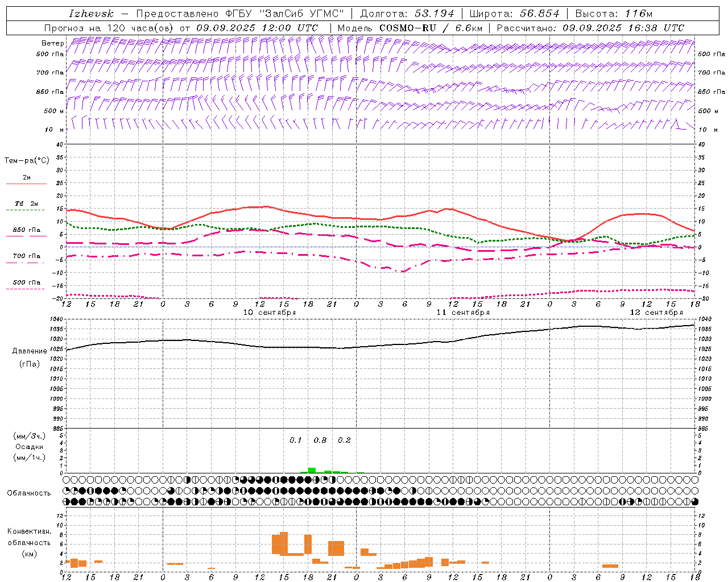This screenshot has width=728, height=582.
Task: Click the "Ветер" wind panel label
Action: [52, 43]
